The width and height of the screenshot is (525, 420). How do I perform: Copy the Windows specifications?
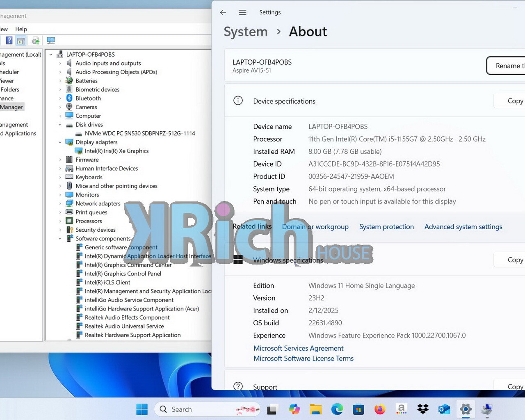click(x=510, y=260)
